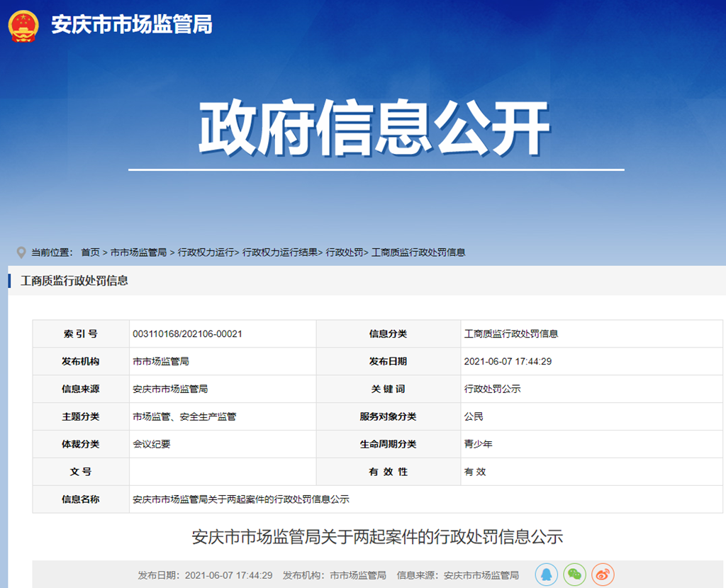Click the national emblem logo
Image resolution: width=726 pixels, height=588 pixels.
(23, 26)
